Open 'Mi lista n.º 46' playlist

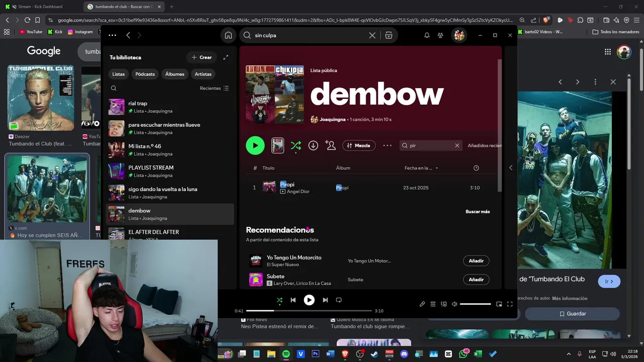tap(170, 150)
